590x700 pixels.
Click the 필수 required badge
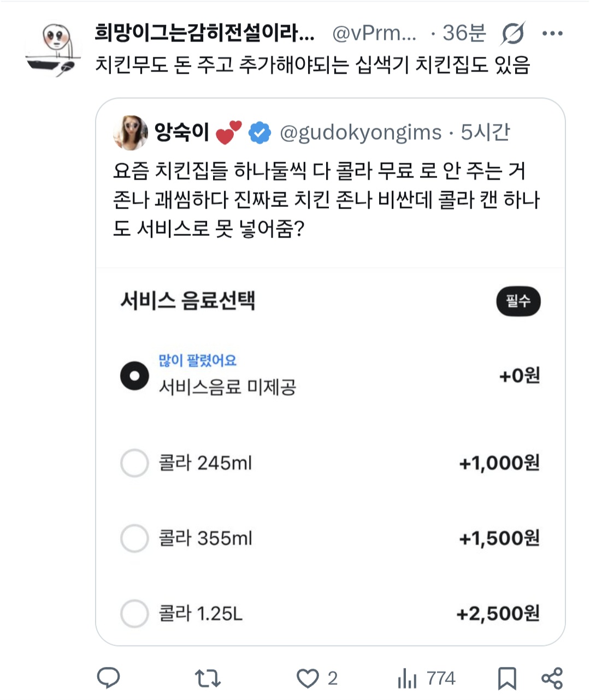pos(518,301)
